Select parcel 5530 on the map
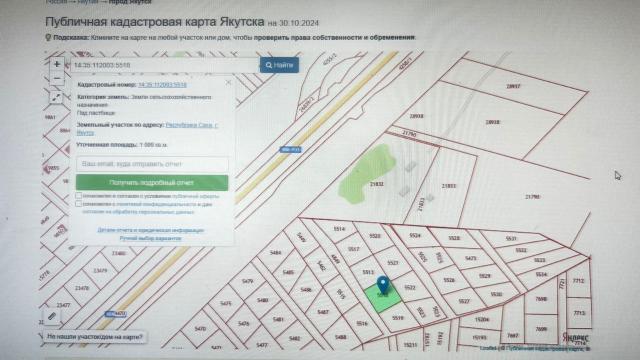The height and width of the screenshot is (360, 640). point(496,294)
